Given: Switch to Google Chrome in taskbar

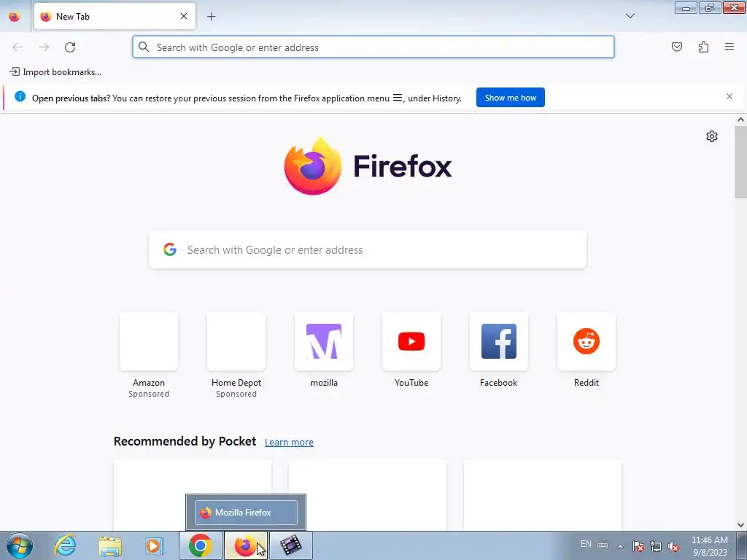Looking at the screenshot, I should 200,545.
